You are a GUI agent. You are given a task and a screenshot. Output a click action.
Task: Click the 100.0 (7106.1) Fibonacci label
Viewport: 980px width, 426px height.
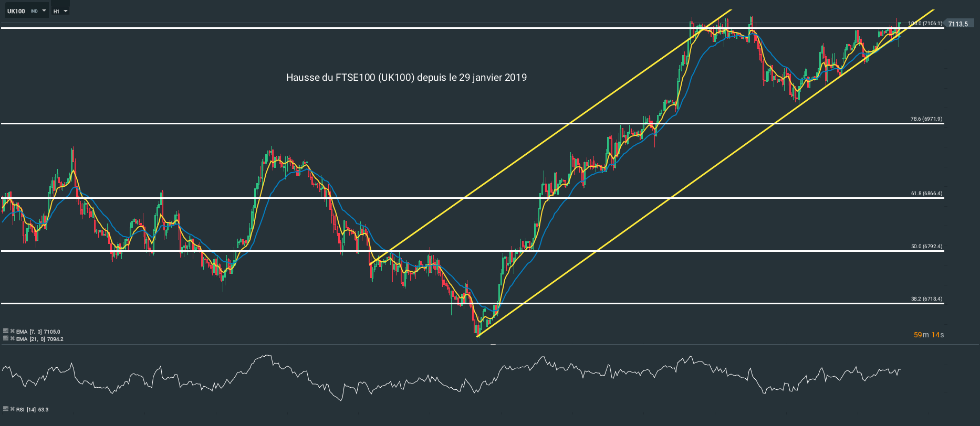[x=925, y=24]
